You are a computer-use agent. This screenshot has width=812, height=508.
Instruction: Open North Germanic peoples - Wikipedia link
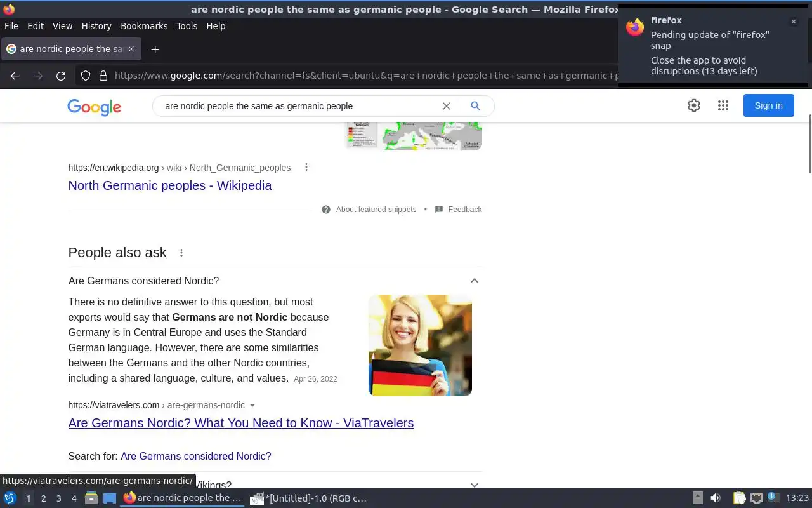point(170,185)
